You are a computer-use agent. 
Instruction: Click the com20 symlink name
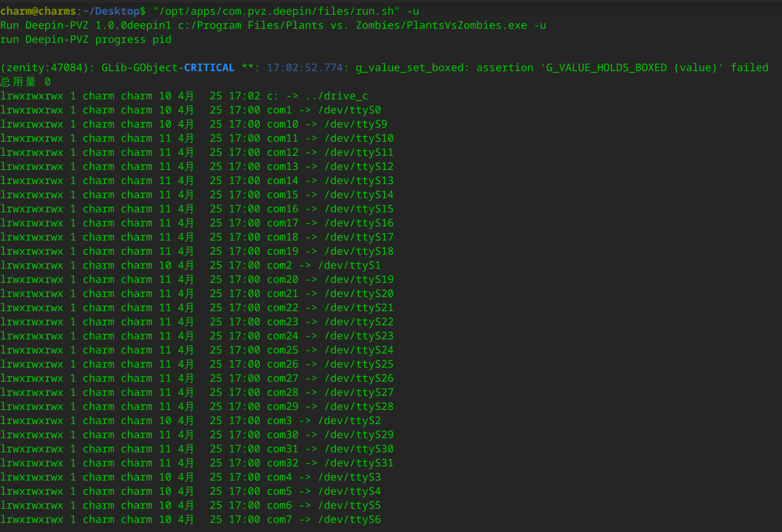pyautogui.click(x=282, y=280)
